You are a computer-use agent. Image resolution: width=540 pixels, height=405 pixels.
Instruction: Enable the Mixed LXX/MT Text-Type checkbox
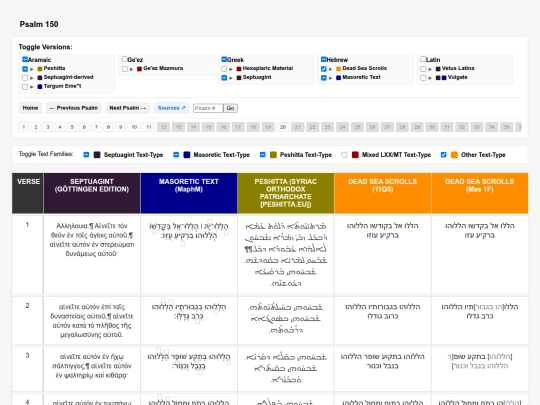coord(344,155)
